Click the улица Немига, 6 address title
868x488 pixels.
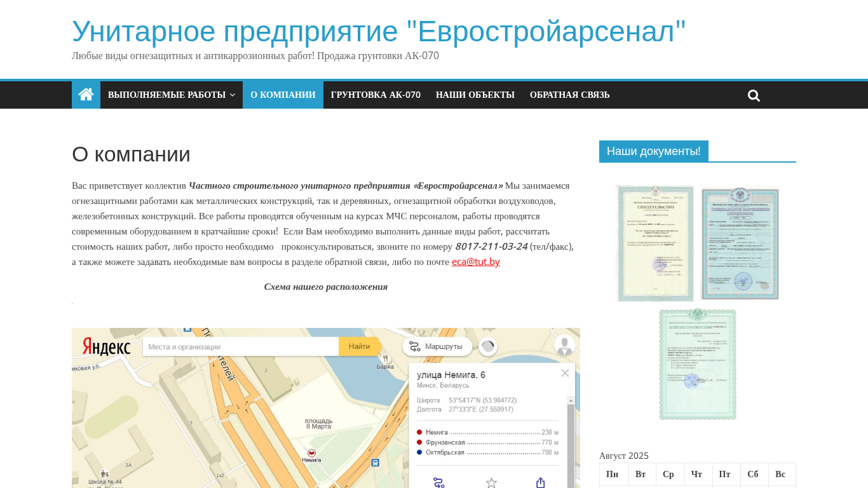pyautogui.click(x=451, y=375)
